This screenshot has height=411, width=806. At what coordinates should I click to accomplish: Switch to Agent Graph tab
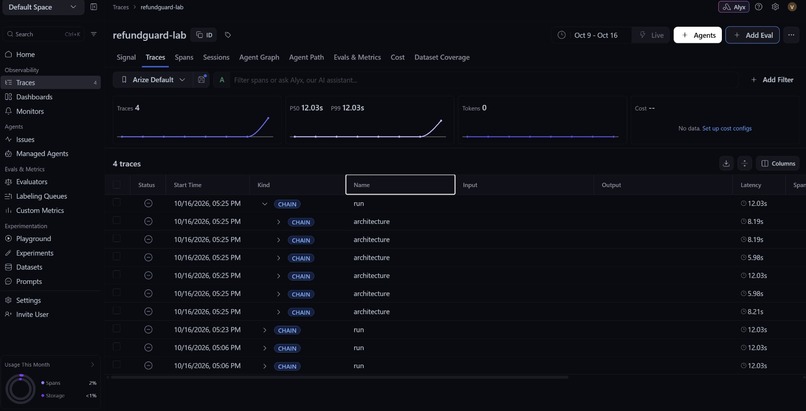(x=259, y=58)
